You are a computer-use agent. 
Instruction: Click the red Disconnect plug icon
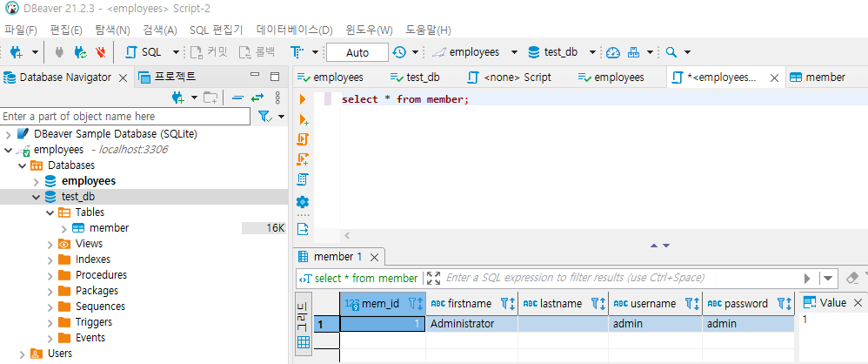click(100, 52)
